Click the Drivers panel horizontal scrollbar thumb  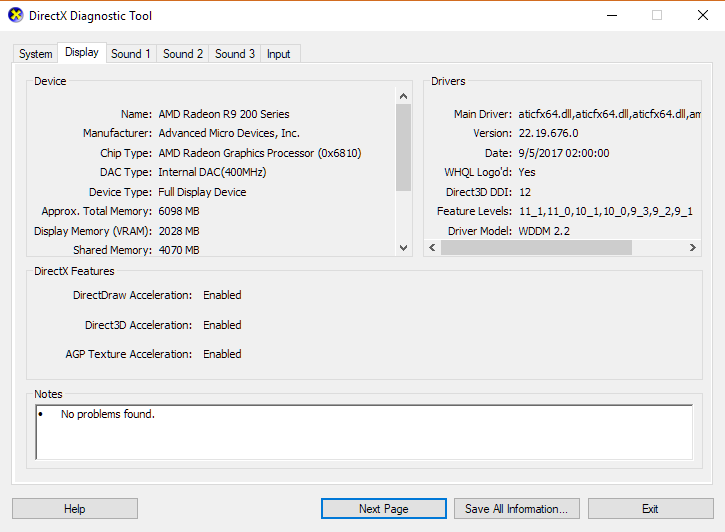536,247
